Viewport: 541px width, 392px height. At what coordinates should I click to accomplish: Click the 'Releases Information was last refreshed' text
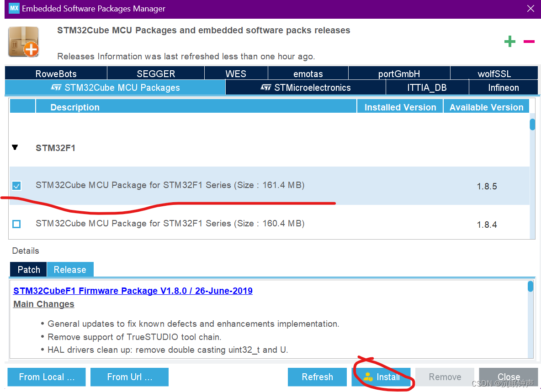coord(186,56)
